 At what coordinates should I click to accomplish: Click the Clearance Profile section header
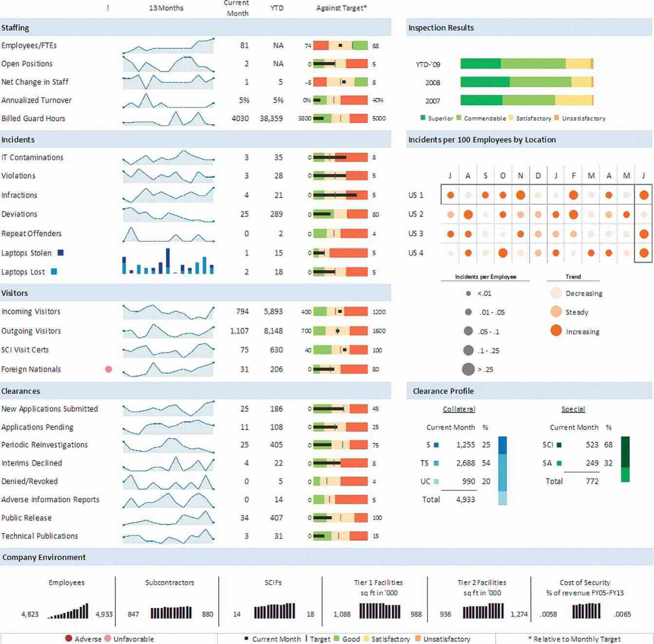(x=530, y=391)
